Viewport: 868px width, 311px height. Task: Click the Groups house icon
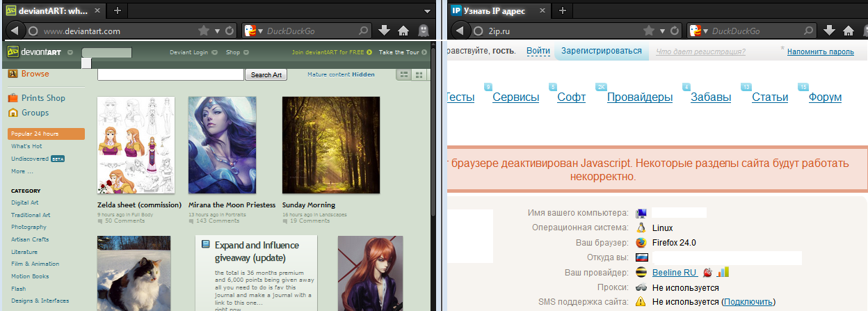(13, 113)
